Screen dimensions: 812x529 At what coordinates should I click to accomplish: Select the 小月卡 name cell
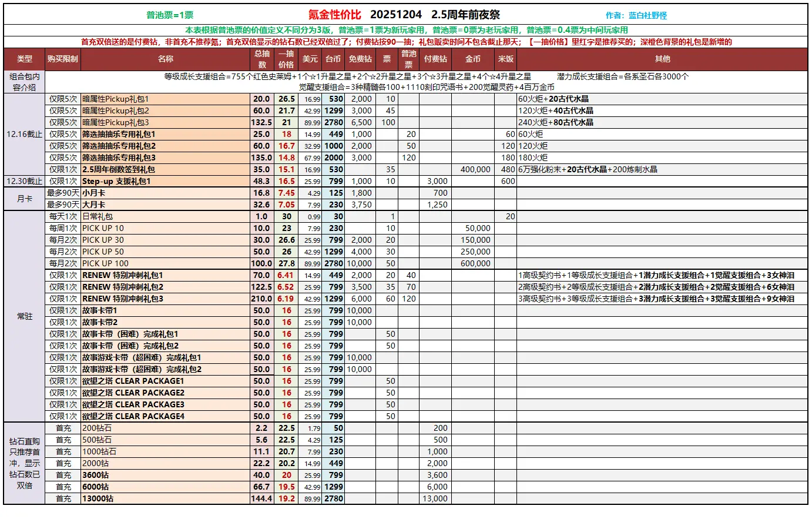pos(94,193)
